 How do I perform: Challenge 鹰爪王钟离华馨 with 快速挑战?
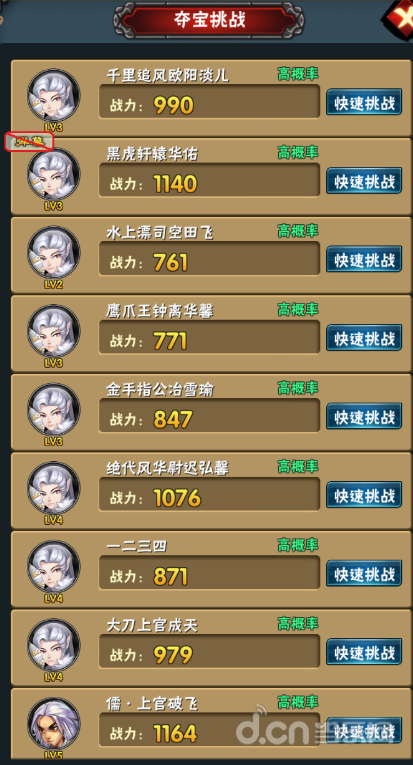[x=364, y=338]
